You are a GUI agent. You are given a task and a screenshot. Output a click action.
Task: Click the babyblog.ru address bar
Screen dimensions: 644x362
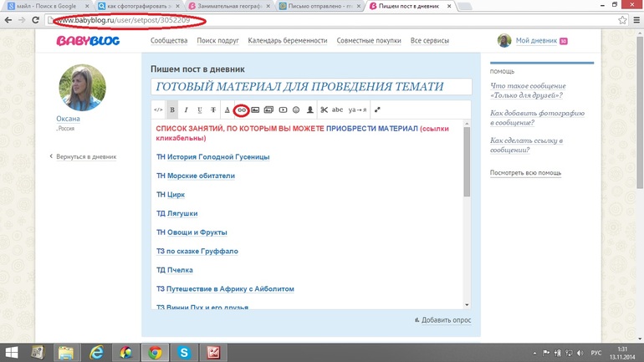coord(329,20)
